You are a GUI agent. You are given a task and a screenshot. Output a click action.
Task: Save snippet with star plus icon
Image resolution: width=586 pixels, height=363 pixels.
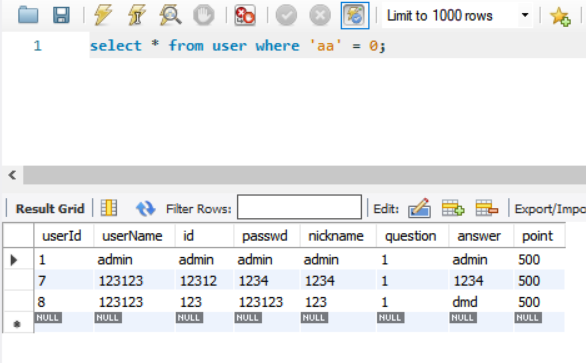click(x=559, y=16)
